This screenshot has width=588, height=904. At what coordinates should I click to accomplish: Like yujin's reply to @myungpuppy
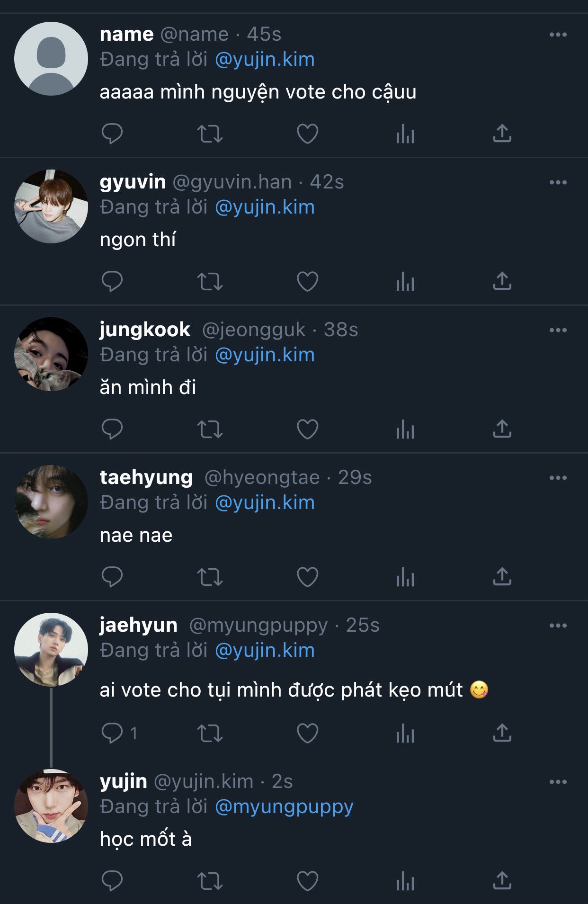[x=307, y=881]
